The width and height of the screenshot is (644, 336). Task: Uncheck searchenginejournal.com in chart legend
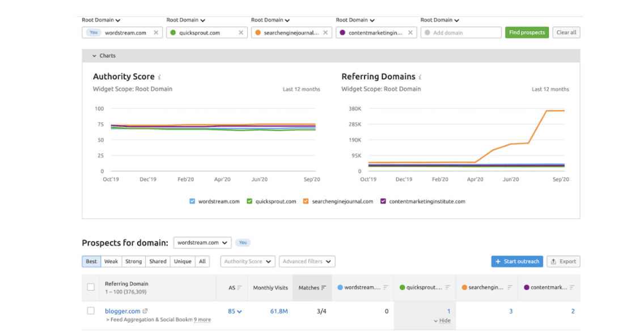[306, 201]
